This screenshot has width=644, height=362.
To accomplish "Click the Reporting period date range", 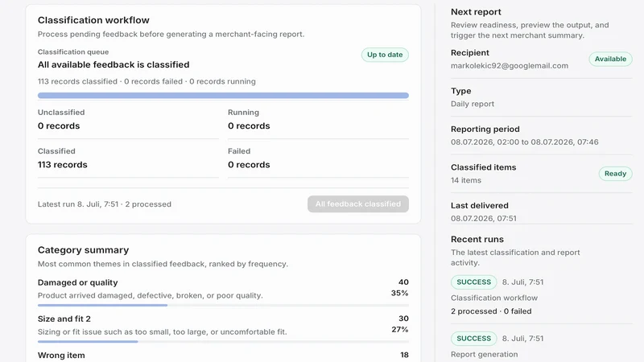I will pyautogui.click(x=525, y=142).
